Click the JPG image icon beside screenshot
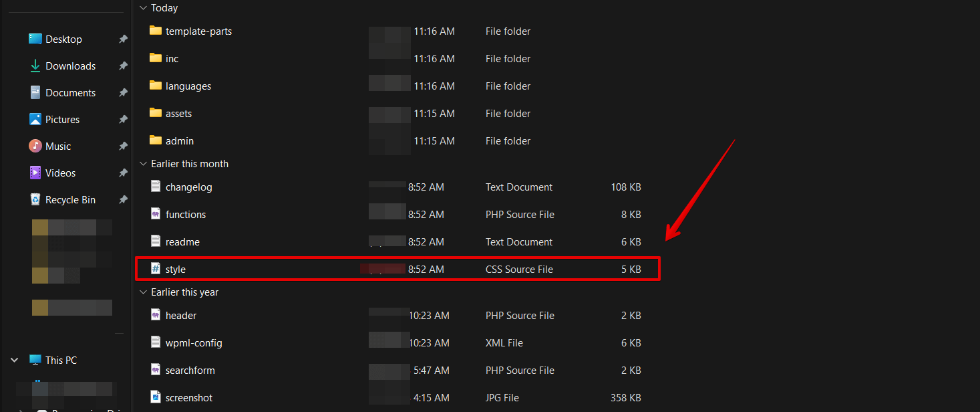The image size is (980, 412). [155, 397]
